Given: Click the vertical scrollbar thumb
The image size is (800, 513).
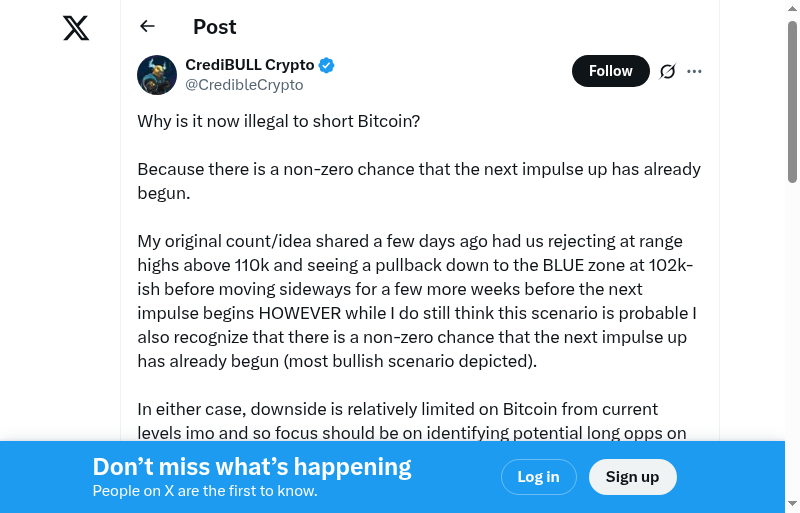Looking at the screenshot, I should pyautogui.click(x=793, y=100).
